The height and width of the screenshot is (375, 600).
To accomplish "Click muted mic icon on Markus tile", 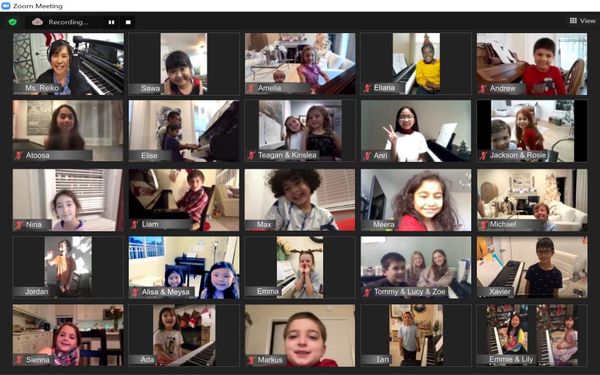I will pos(251,360).
